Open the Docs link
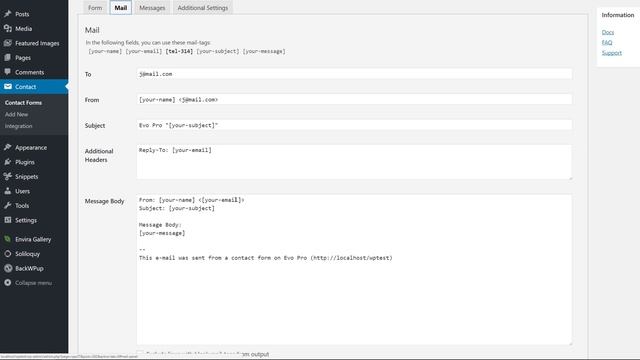This screenshot has height=360, width=640. (x=608, y=32)
